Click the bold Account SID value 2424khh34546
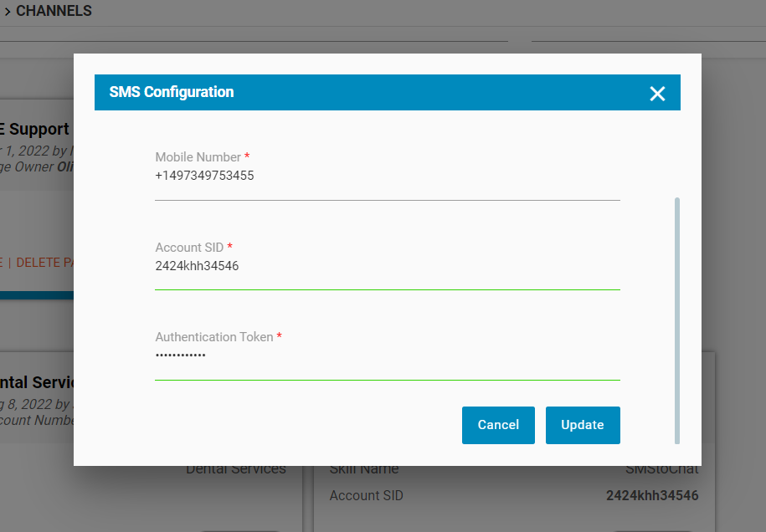 pyautogui.click(x=651, y=496)
